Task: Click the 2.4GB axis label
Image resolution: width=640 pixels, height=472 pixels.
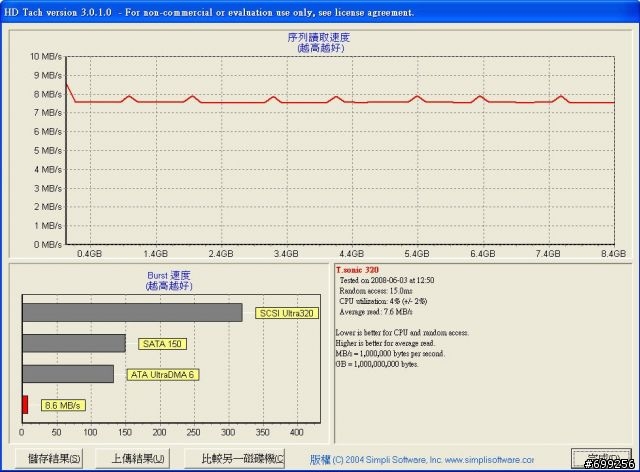Action: coord(221,254)
